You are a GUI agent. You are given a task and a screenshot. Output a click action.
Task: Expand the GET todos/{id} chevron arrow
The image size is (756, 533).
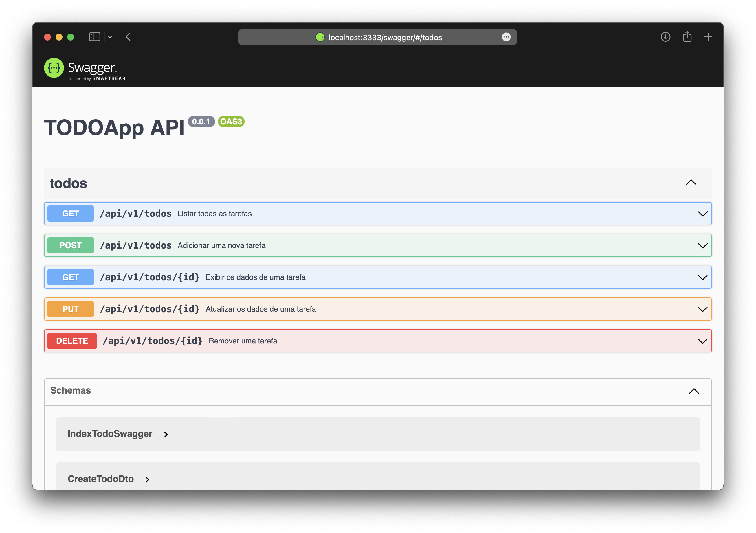tap(702, 277)
